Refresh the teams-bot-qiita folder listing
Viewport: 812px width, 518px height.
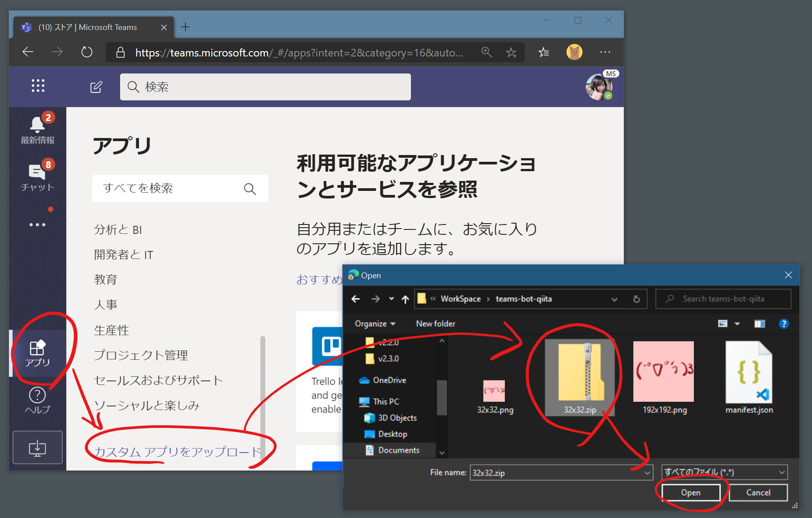(636, 299)
